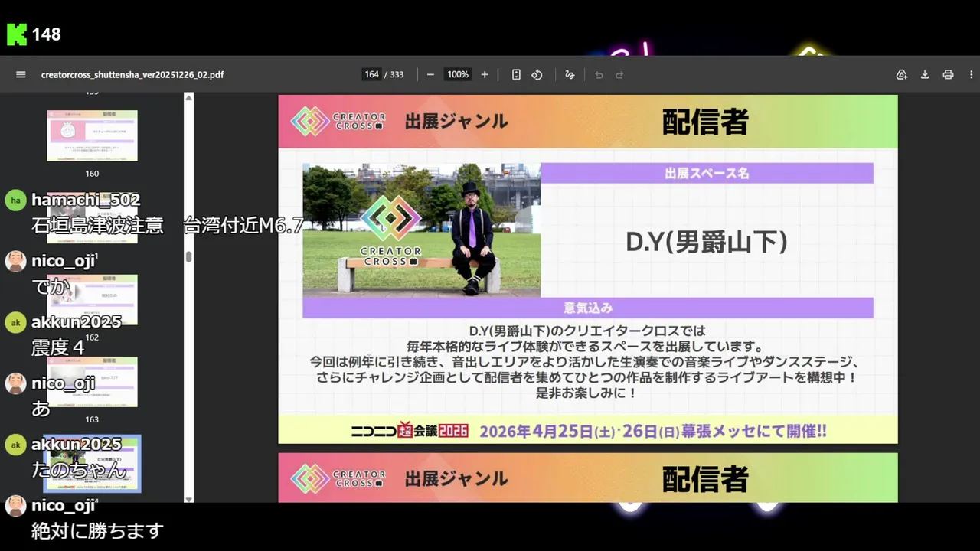Click thumbnail scrollbar down arrow
Viewport: 980px width, 551px height.
189,498
